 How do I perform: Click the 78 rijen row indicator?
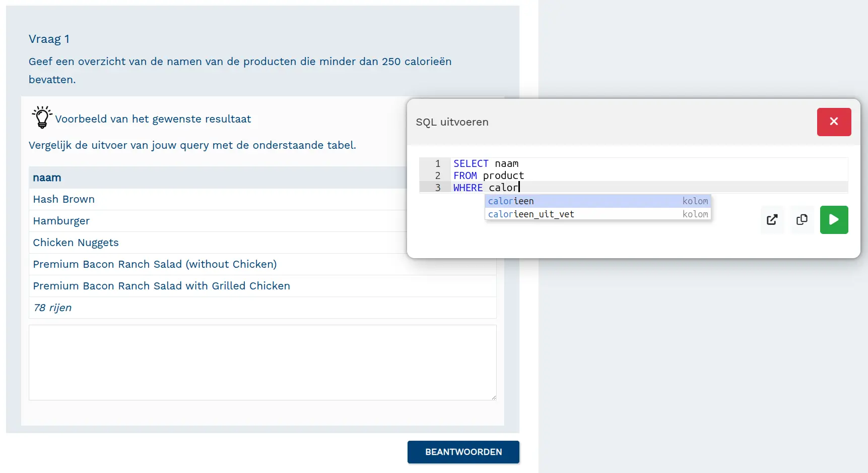(52, 308)
